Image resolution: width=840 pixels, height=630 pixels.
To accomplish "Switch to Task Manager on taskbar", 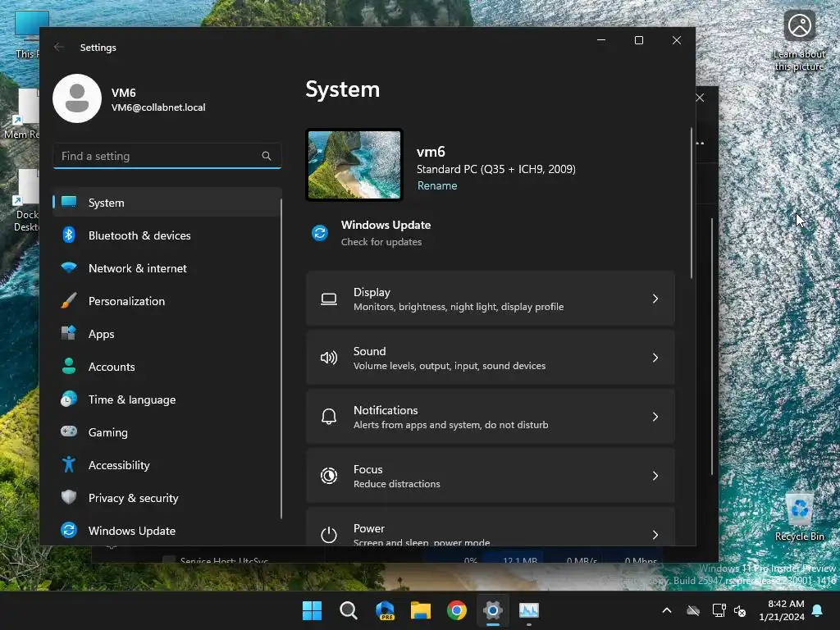I will 529,610.
